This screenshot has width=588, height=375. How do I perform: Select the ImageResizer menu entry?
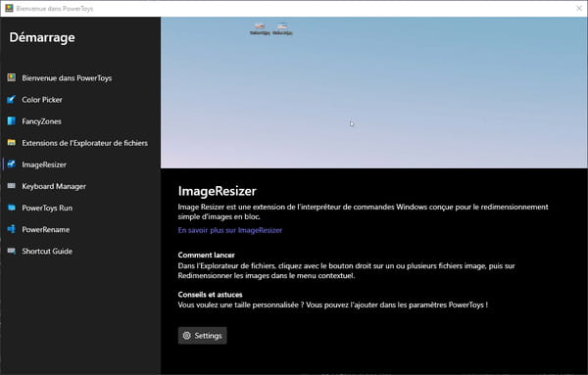pos(80,164)
